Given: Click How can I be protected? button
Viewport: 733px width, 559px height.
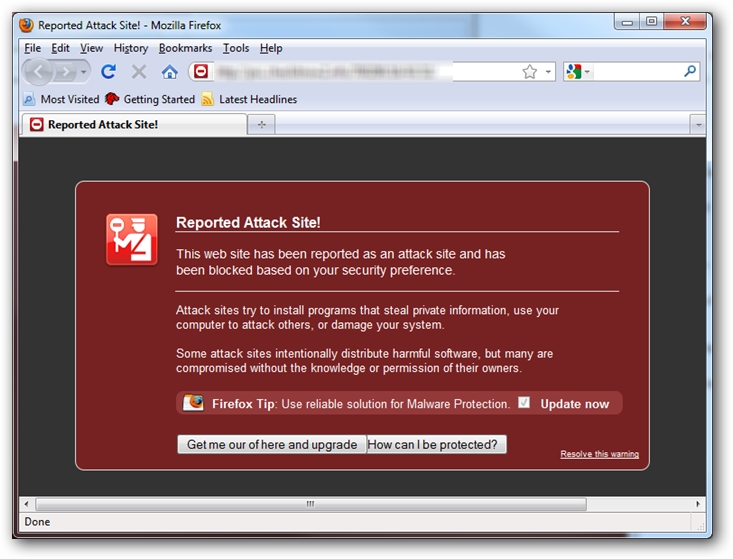Looking at the screenshot, I should [x=436, y=444].
